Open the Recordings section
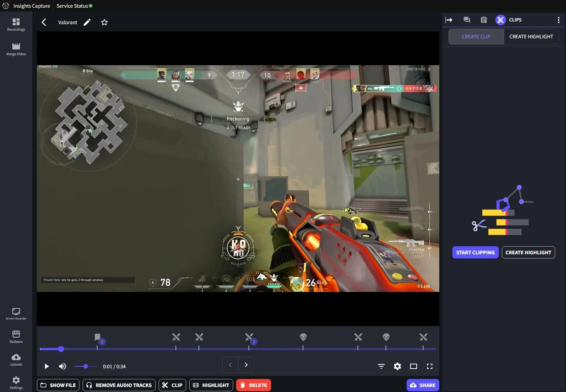This screenshot has width=566, height=392. 16,25
